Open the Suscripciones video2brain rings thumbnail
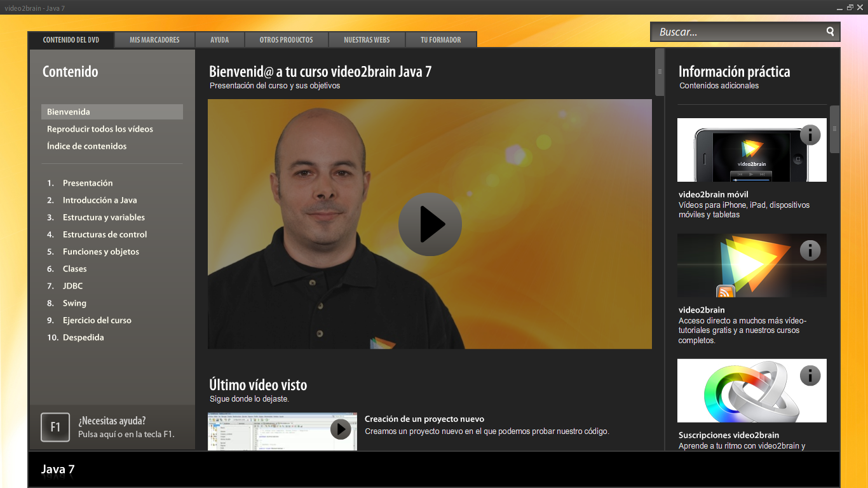This screenshot has width=868, height=488. 752,391
